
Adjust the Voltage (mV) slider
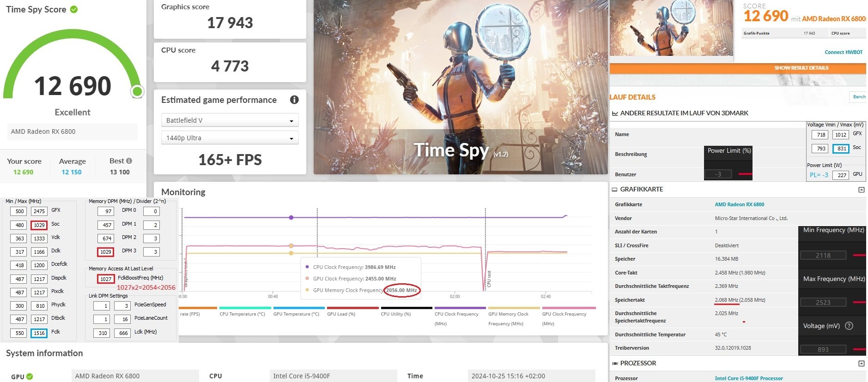pos(859,349)
